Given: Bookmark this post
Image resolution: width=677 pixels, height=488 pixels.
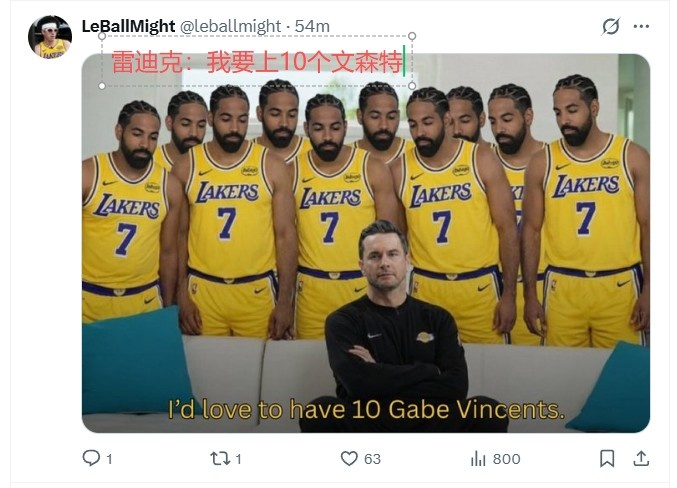Looking at the screenshot, I should pos(607,458).
